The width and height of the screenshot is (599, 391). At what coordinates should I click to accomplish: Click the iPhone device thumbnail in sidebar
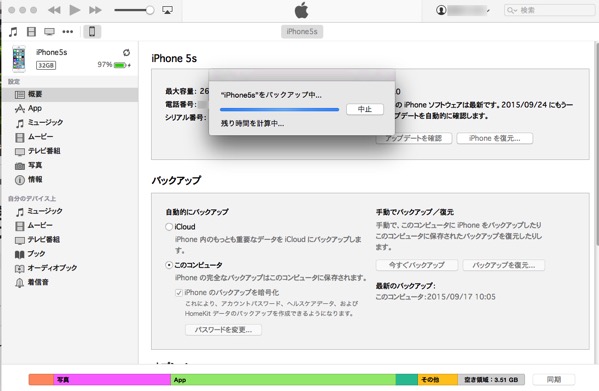tap(18, 59)
